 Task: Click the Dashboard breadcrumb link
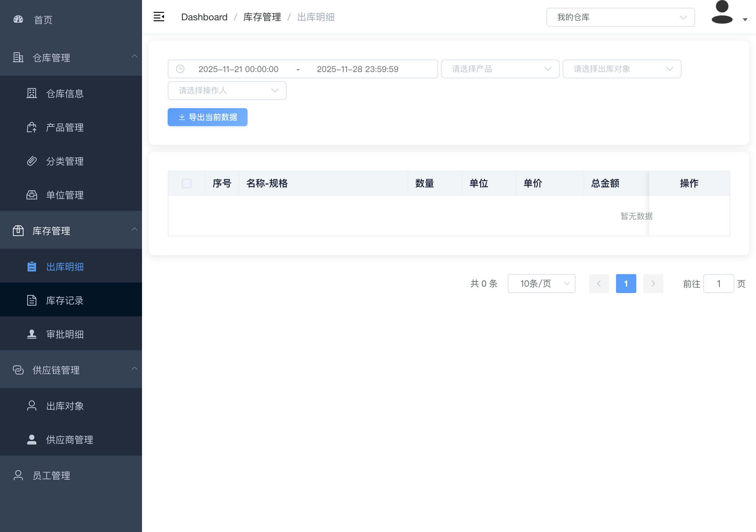(x=204, y=17)
